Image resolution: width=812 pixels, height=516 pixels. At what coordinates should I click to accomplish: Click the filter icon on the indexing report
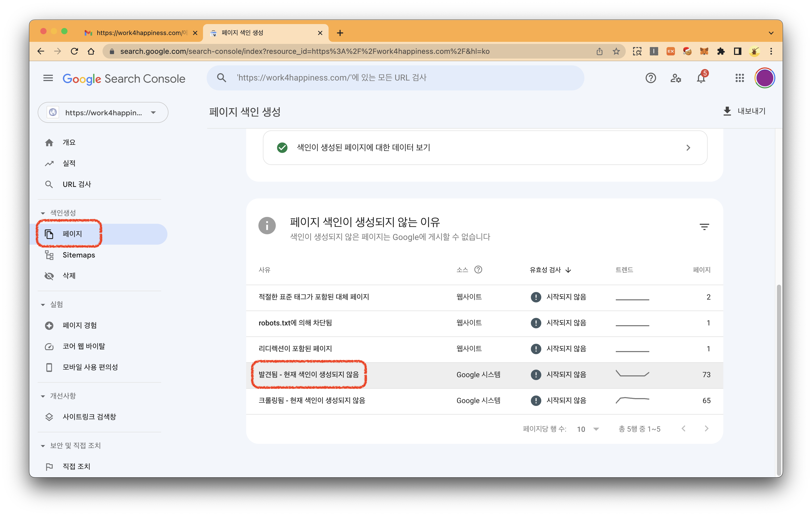point(704,226)
